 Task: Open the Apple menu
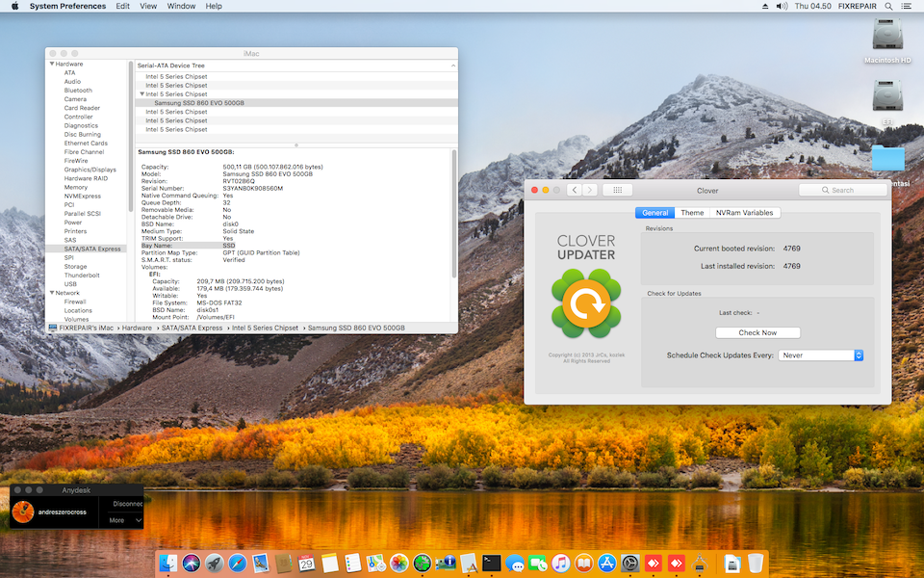click(14, 6)
